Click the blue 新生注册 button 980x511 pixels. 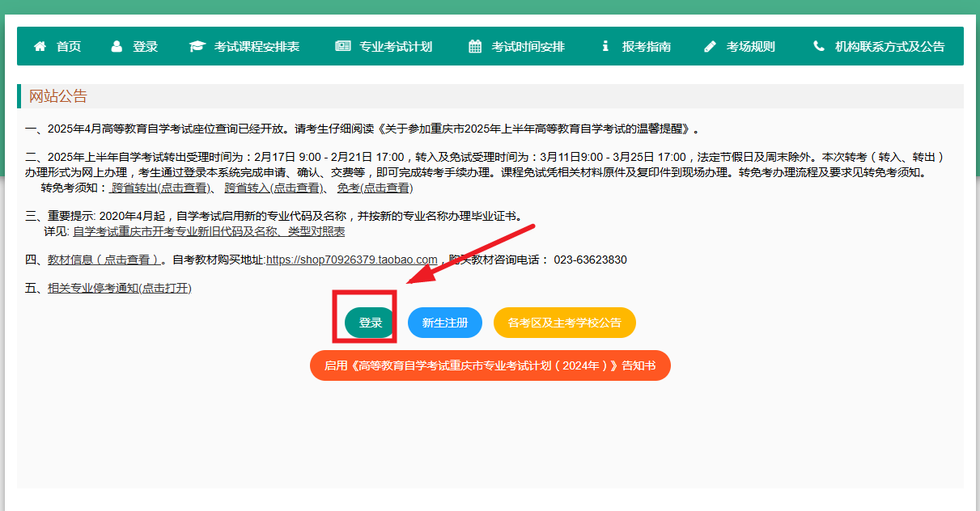444,323
